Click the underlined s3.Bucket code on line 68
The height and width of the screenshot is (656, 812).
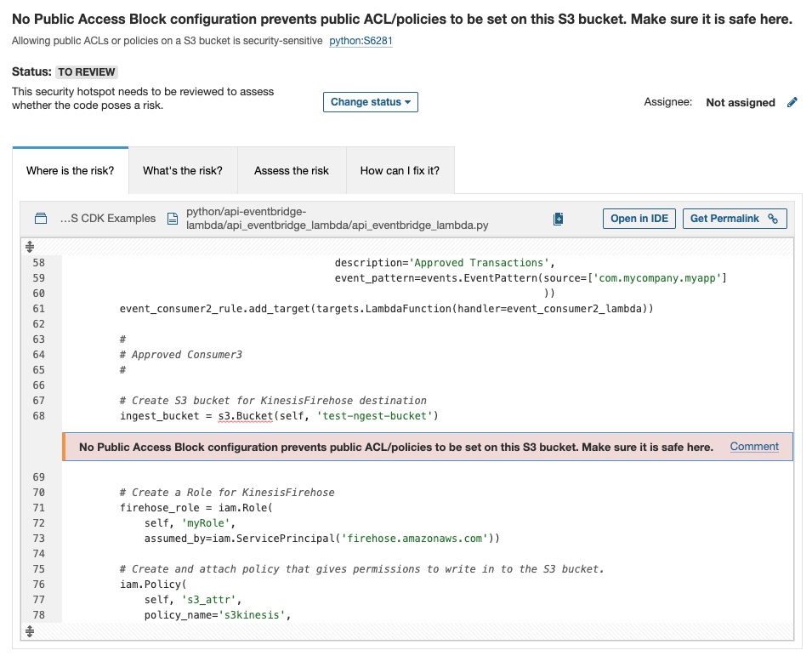[x=246, y=416]
